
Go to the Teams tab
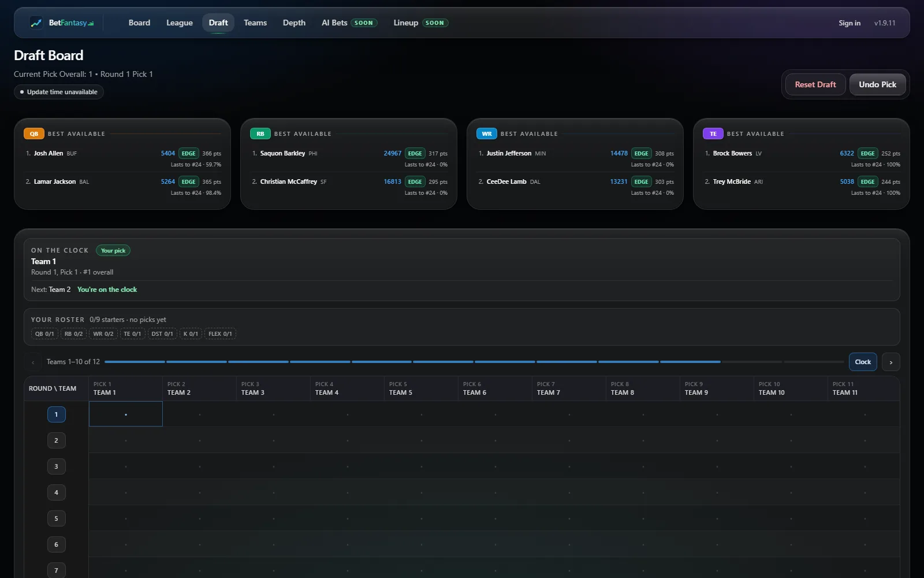click(x=255, y=23)
